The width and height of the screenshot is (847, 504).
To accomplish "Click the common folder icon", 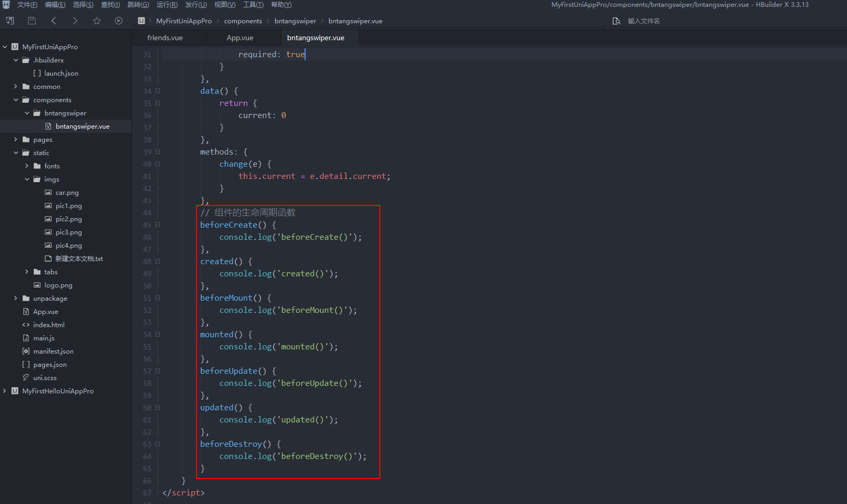I will (26, 87).
